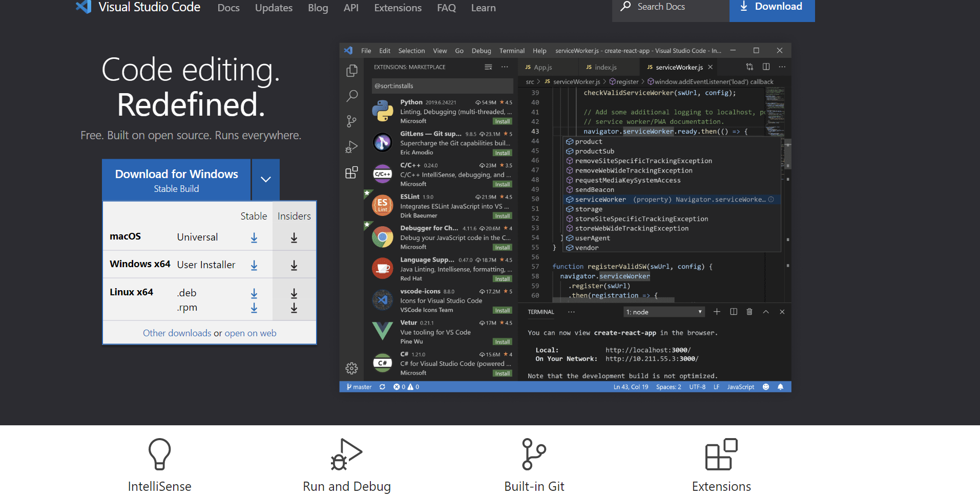Click the Built-in Git feature icon

tap(534, 454)
